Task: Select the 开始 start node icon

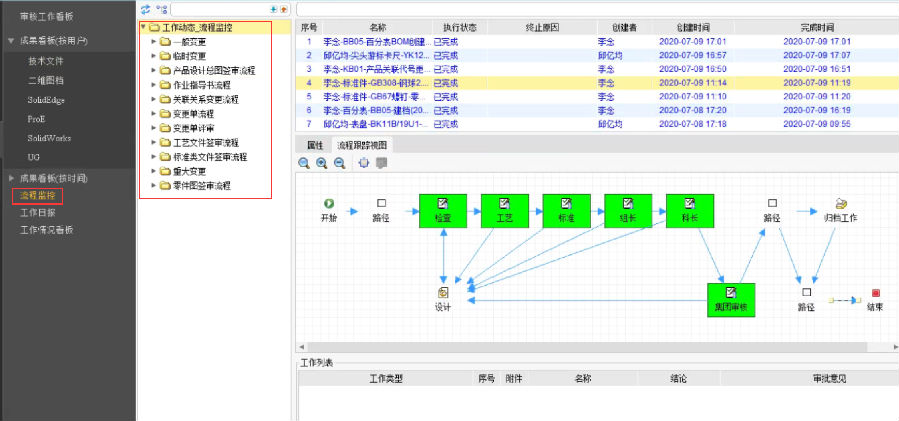Action: pos(328,203)
